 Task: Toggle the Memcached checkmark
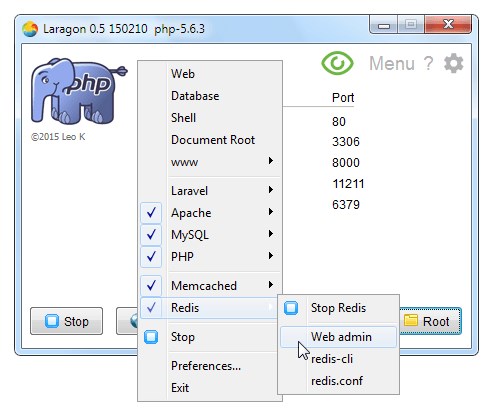[151, 285]
